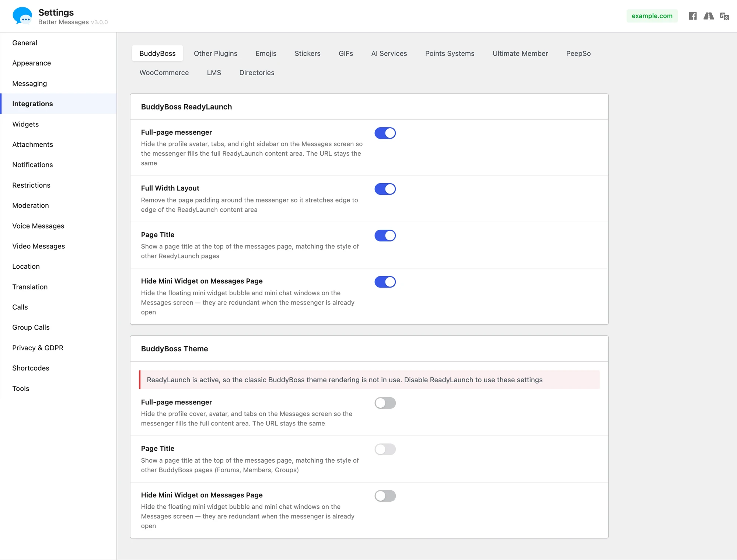Enable BuddyBoss Theme Full-page messenger switch
This screenshot has height=560, width=737.
[x=385, y=403]
